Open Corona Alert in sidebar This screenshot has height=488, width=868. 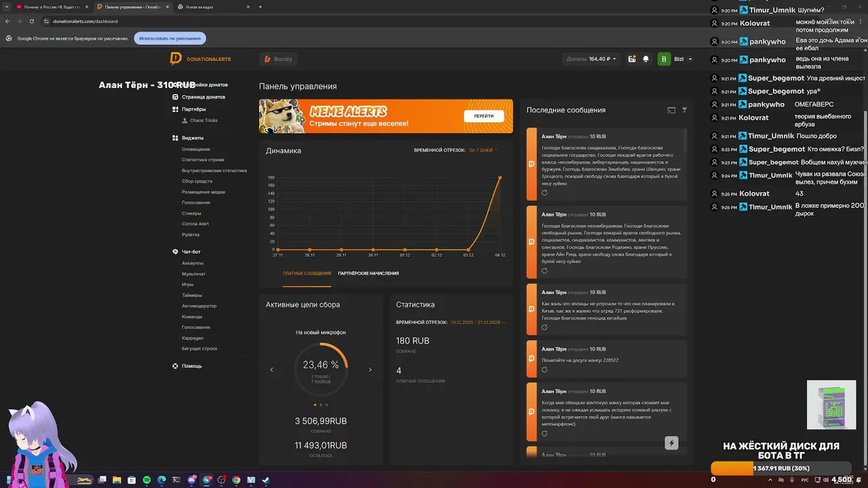click(195, 224)
